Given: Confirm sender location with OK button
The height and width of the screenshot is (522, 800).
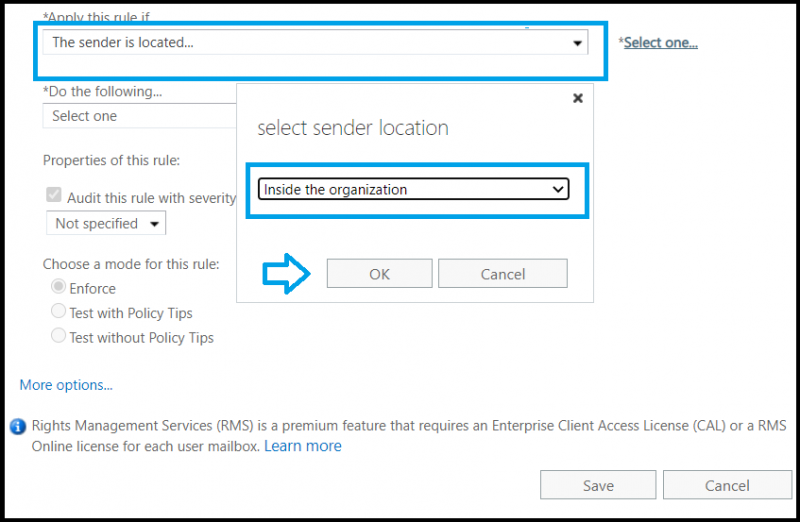Looking at the screenshot, I should tap(379, 274).
